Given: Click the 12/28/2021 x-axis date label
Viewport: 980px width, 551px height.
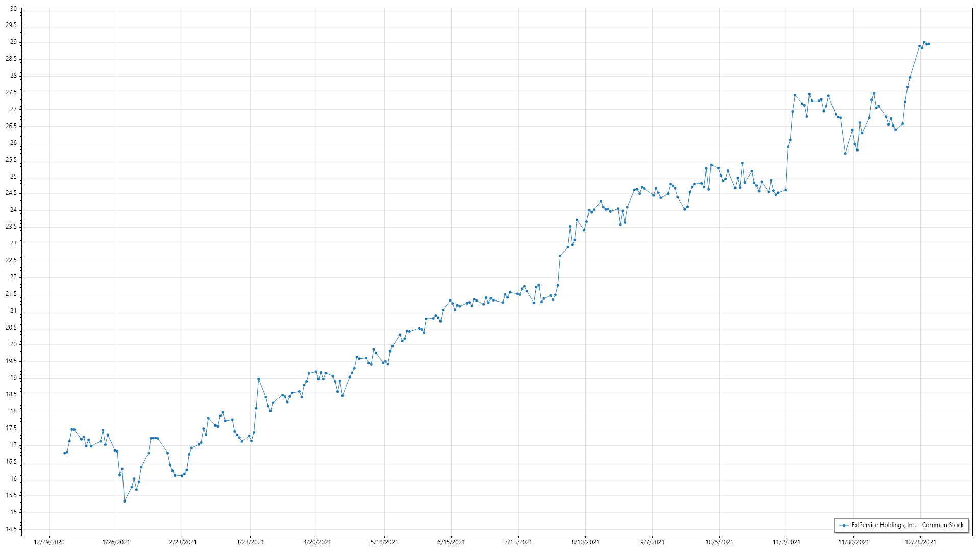Looking at the screenshot, I should pos(920,542).
